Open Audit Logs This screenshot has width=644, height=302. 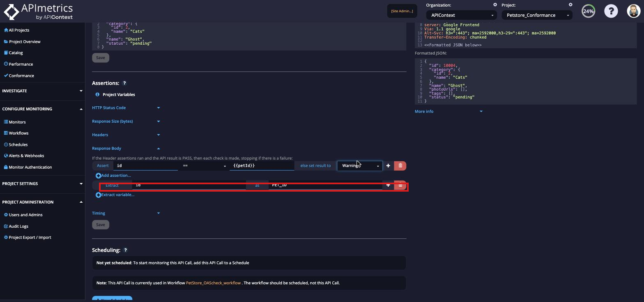point(16,226)
